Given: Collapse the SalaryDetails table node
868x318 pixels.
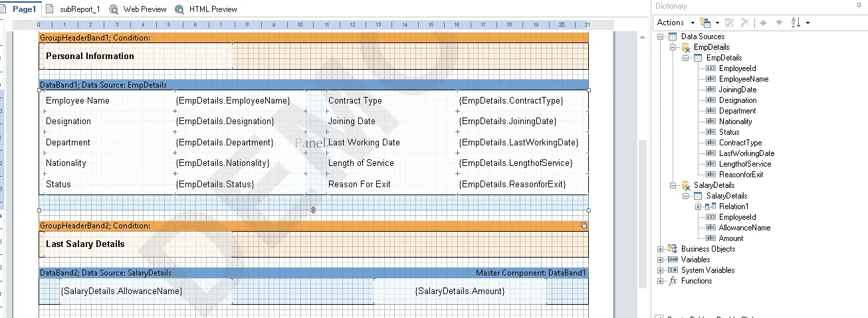Looking at the screenshot, I should coord(685,196).
